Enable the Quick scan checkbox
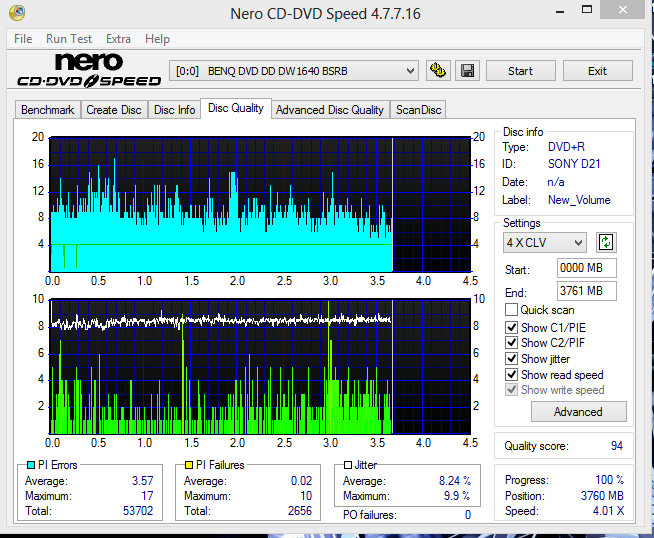 point(511,310)
